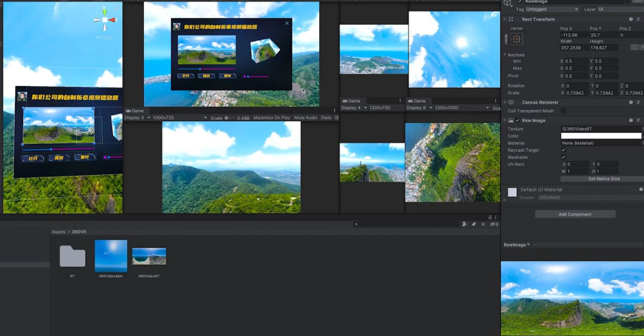644x336 pixels.
Task: Disable the Maskable checkbox
Action: pos(563,158)
